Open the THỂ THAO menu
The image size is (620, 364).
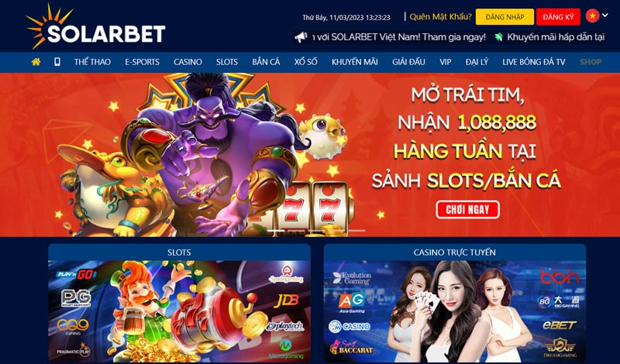(92, 62)
